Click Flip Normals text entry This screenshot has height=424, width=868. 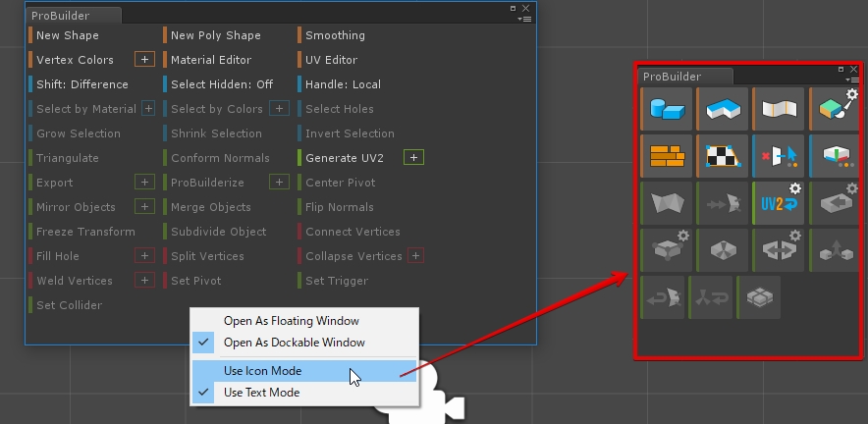click(x=340, y=207)
